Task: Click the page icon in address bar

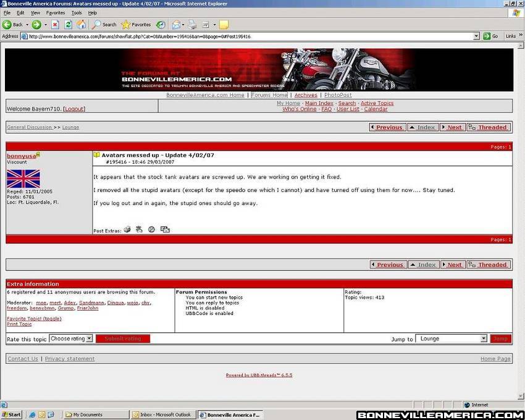Action: coord(24,36)
